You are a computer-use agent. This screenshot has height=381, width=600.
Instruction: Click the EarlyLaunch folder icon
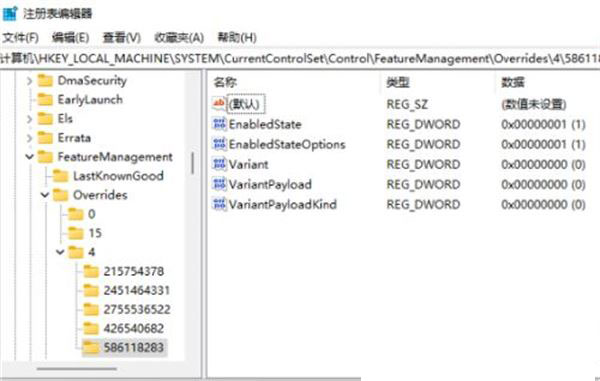pyautogui.click(x=45, y=100)
